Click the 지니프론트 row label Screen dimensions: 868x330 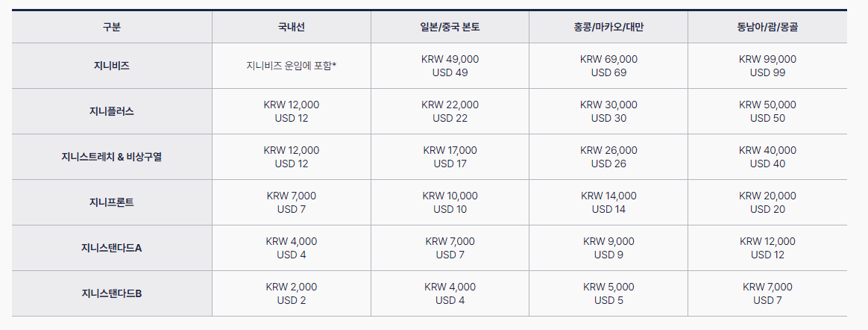click(x=112, y=202)
